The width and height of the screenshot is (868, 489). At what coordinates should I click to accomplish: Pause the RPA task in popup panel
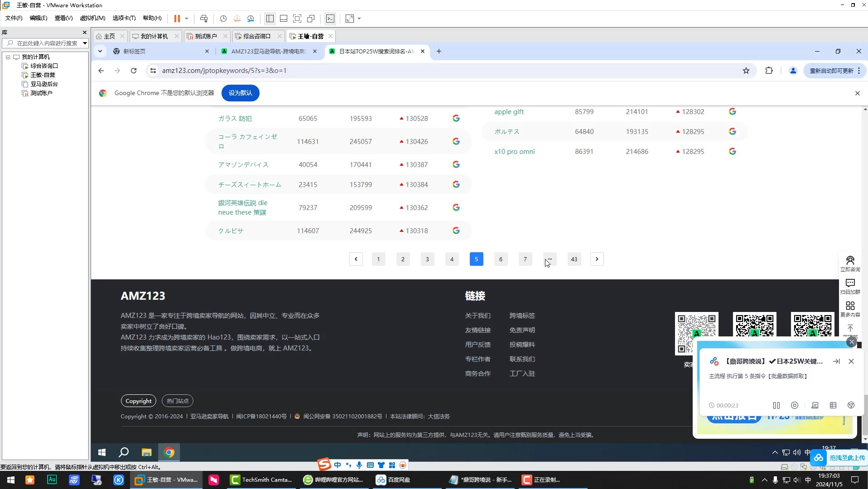(x=776, y=405)
